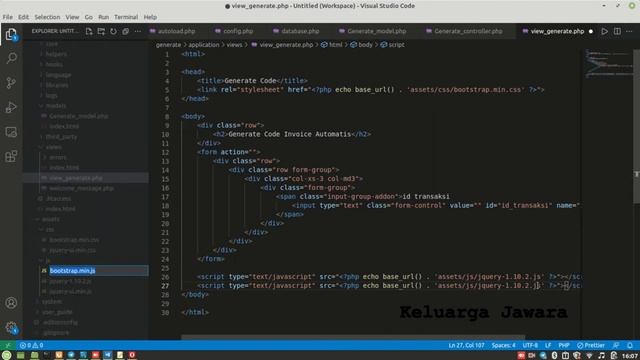640x360 pixels.
Task: Open notifications bell in status bar
Action: [630, 345]
